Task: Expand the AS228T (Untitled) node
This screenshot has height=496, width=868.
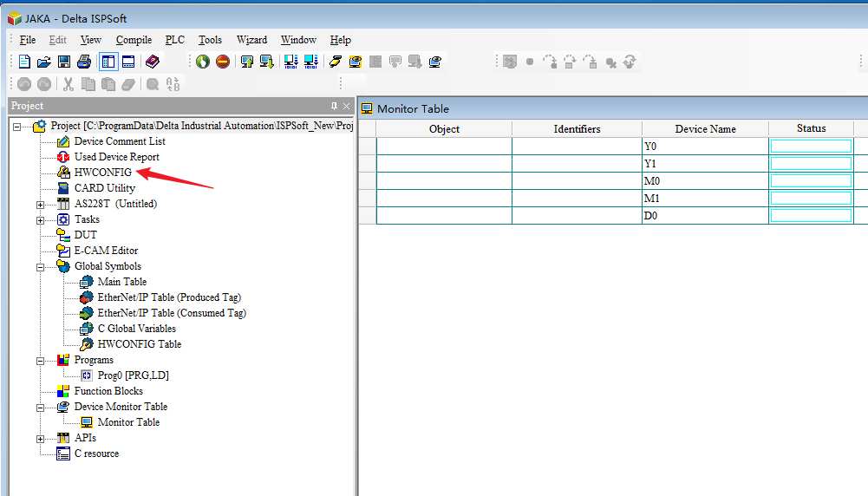Action: [40, 205]
